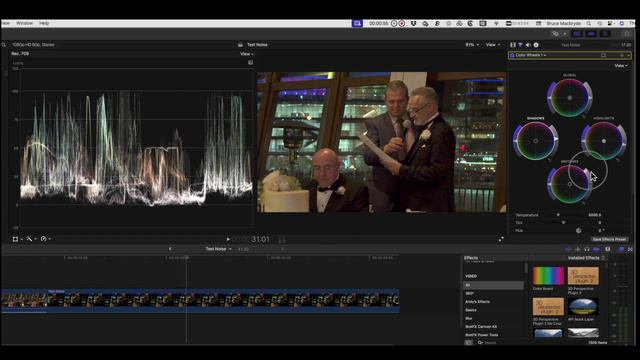Click the Dropbox icon in menu bar
640x360 pixels.
413,24
